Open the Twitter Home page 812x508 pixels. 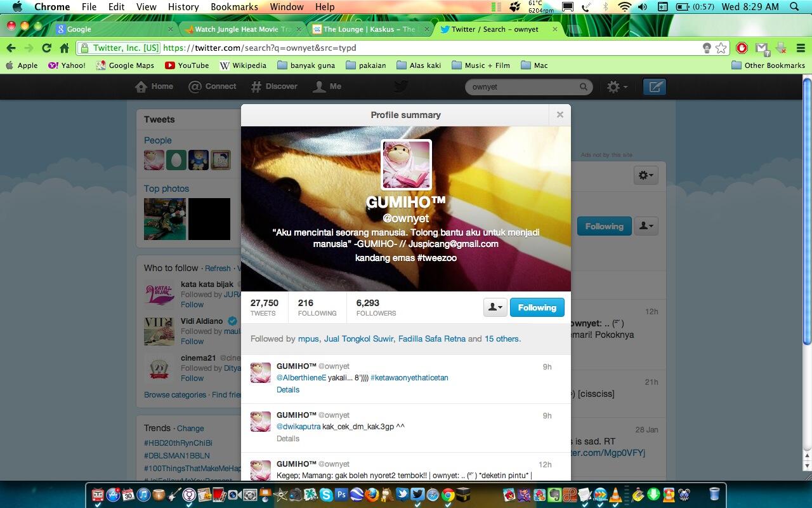click(x=154, y=86)
